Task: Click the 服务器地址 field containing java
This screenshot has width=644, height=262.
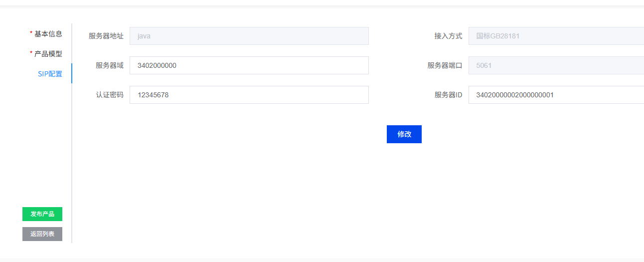Action: click(x=249, y=36)
